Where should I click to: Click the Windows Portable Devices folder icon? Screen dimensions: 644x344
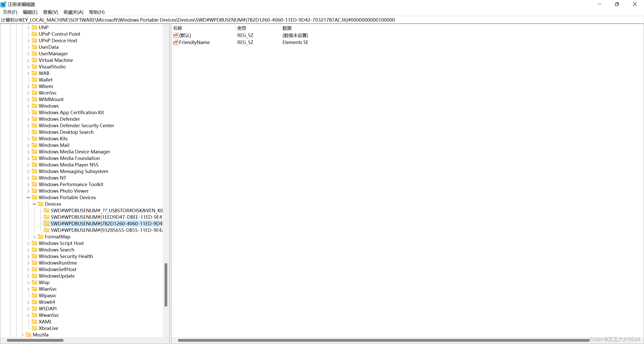34,197
